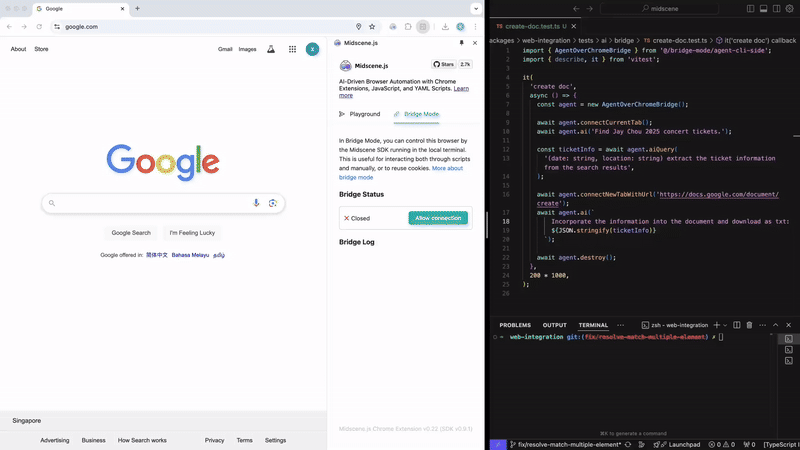Switch to the Playground tab
This screenshot has width=800, height=450.
pyautogui.click(x=360, y=114)
